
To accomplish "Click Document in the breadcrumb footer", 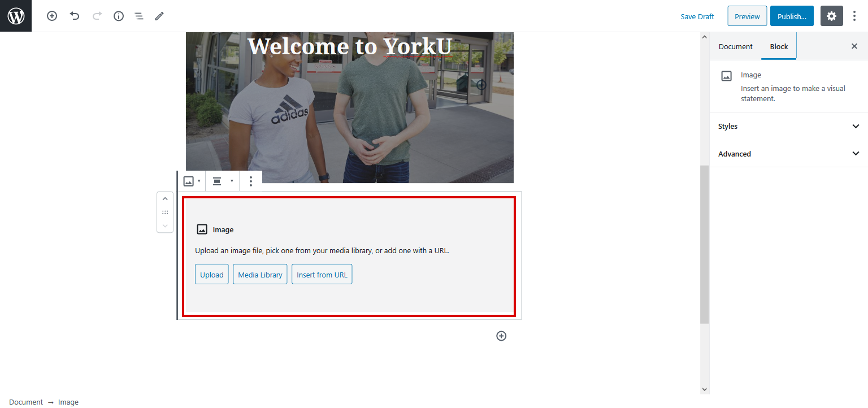I will coord(26,402).
